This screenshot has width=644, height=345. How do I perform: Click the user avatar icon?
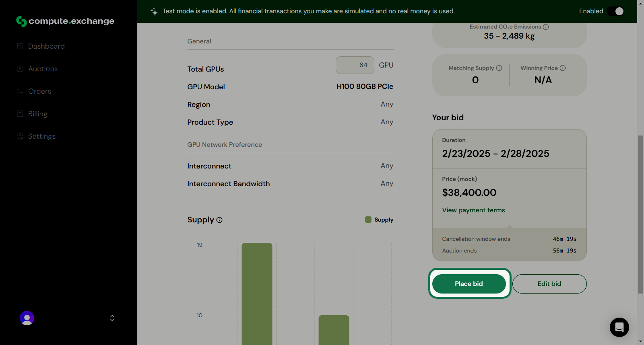(27, 318)
